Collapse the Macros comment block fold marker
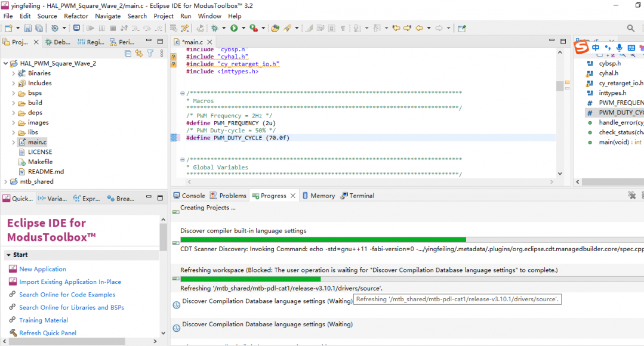The height and width of the screenshot is (346, 644). coord(183,93)
